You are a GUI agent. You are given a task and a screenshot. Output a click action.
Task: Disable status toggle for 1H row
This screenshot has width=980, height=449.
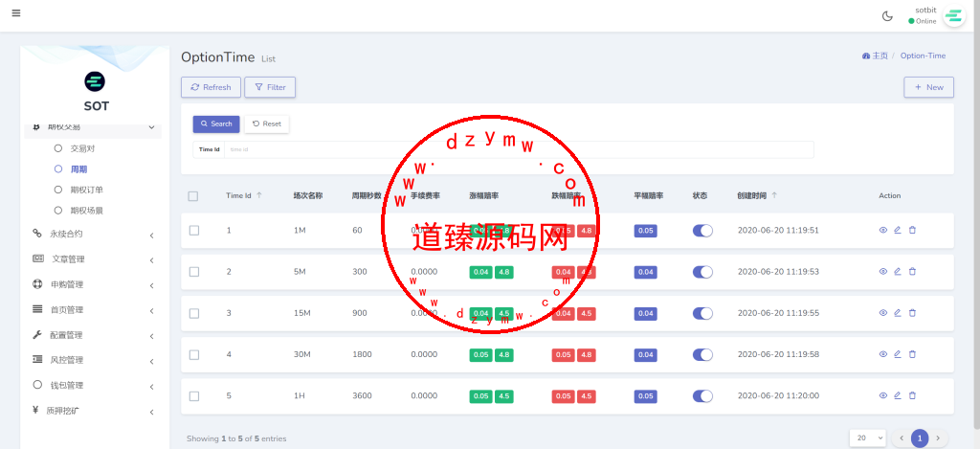(702, 395)
